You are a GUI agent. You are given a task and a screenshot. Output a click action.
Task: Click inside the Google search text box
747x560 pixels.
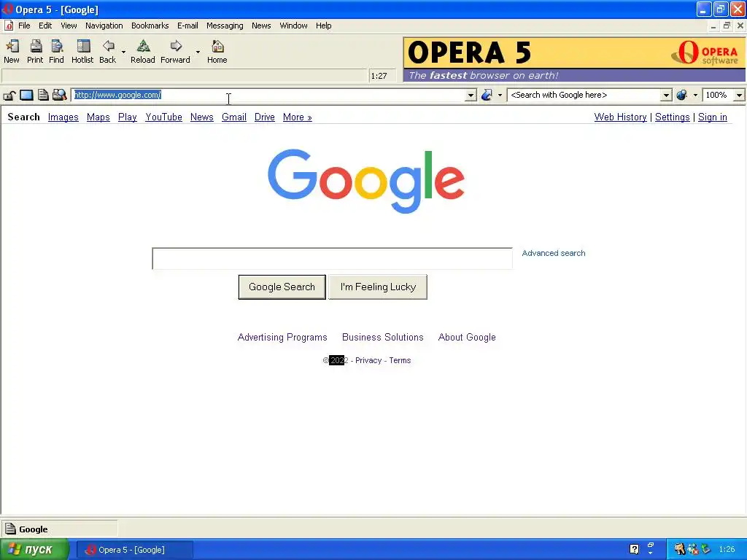332,259
